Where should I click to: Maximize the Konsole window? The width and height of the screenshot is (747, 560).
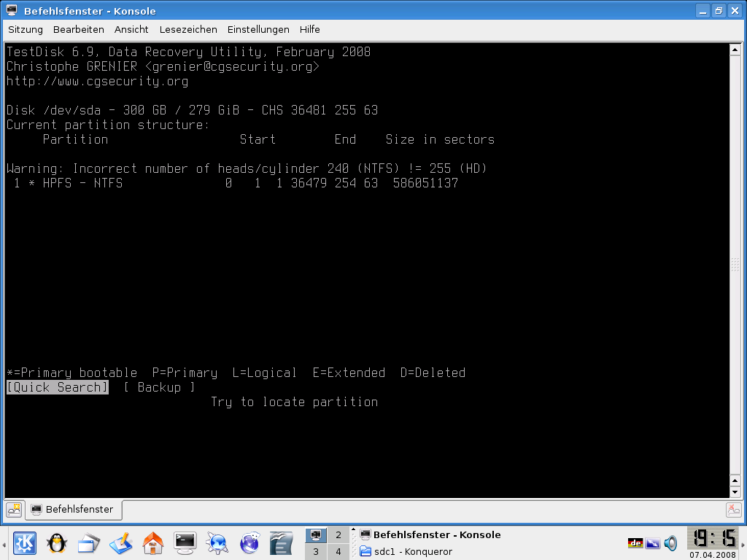(x=719, y=10)
